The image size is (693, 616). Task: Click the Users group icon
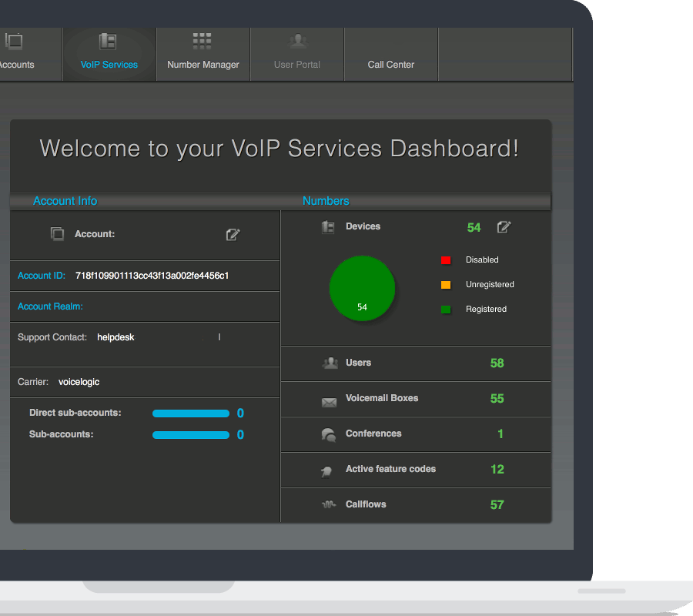coord(330,363)
